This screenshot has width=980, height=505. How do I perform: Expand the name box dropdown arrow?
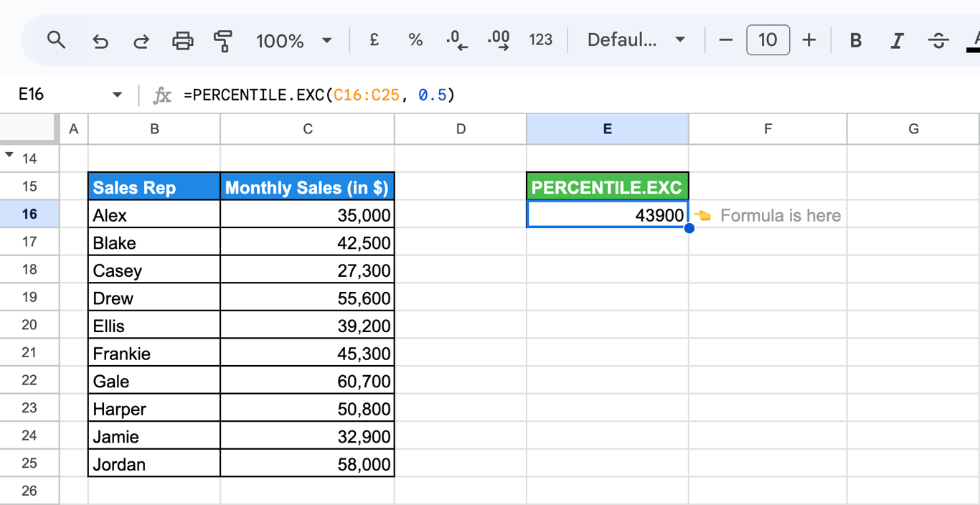point(117,95)
